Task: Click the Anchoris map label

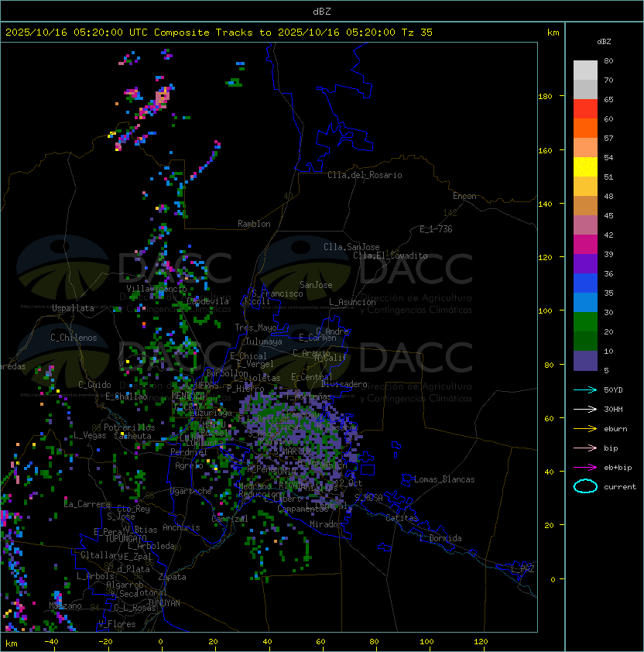Action: 181,527
